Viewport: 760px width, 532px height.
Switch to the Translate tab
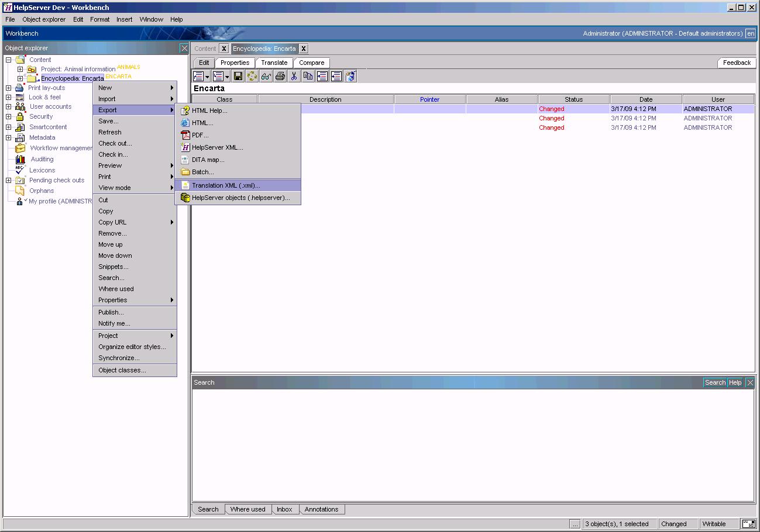274,63
